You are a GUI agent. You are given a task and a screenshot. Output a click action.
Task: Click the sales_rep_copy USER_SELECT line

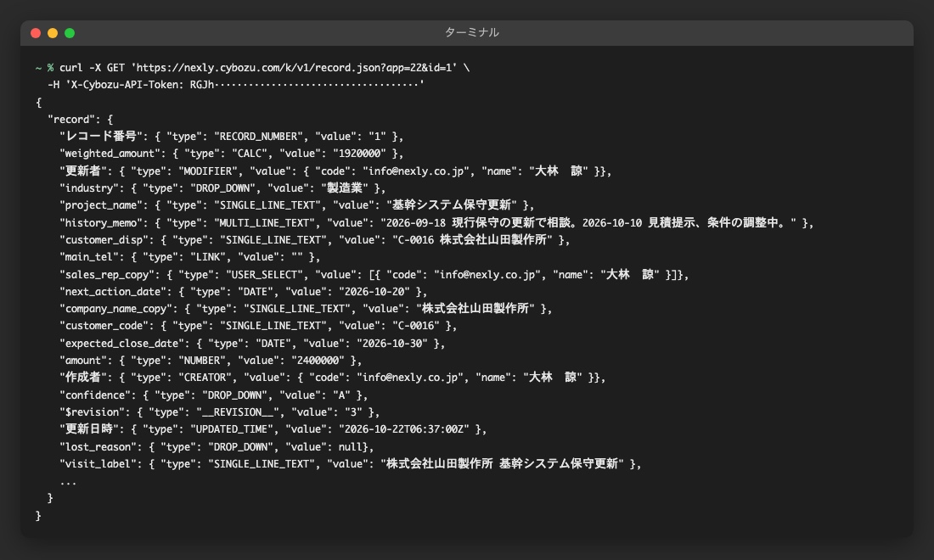(374, 274)
